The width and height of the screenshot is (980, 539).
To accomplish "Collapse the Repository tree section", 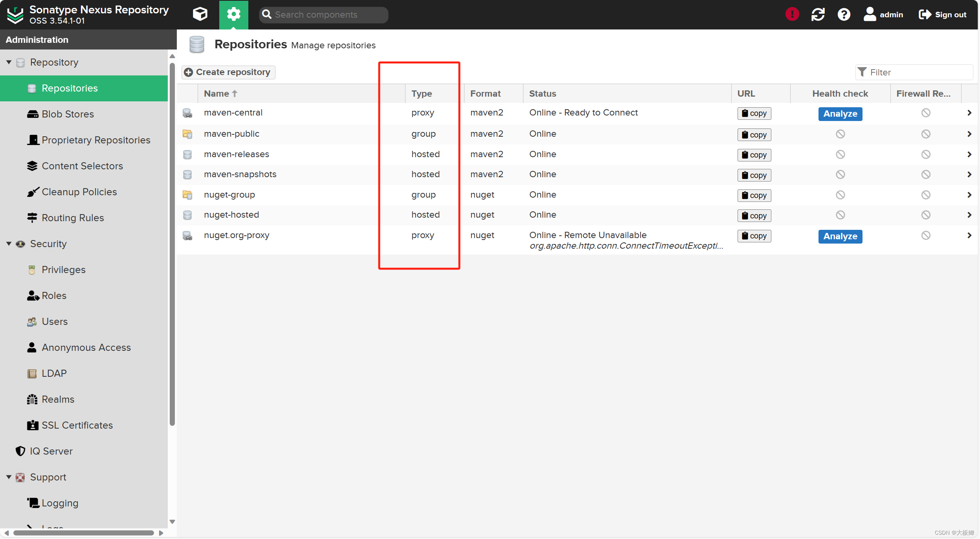I will (9, 62).
